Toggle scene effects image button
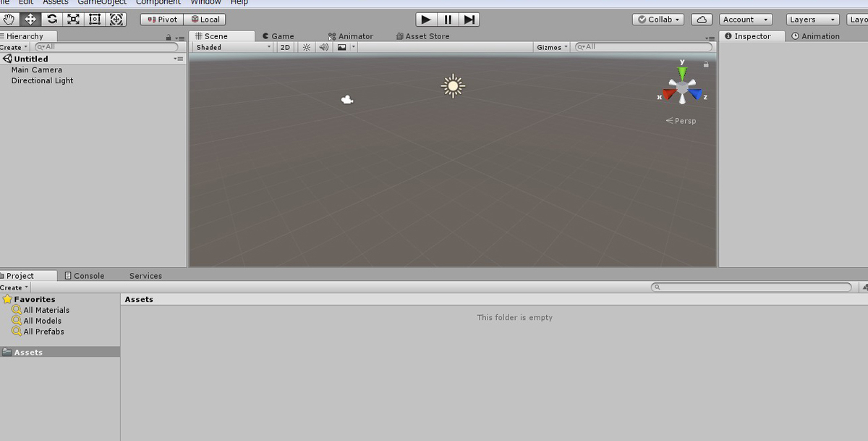Image resolution: width=868 pixels, height=441 pixels. point(341,47)
